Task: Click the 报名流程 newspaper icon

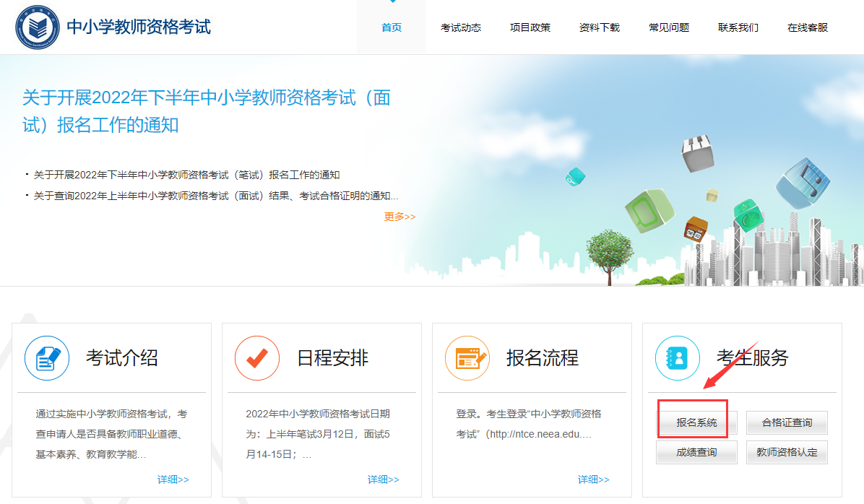Action: 467,357
